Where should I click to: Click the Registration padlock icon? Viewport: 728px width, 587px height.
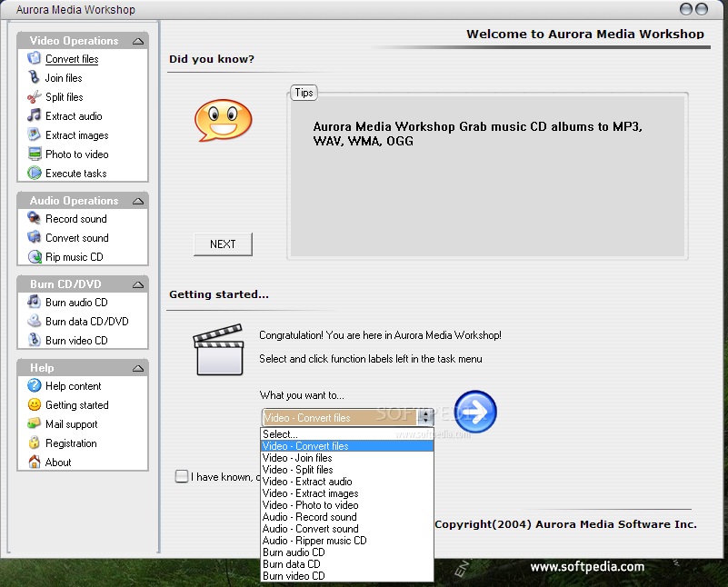(34, 443)
